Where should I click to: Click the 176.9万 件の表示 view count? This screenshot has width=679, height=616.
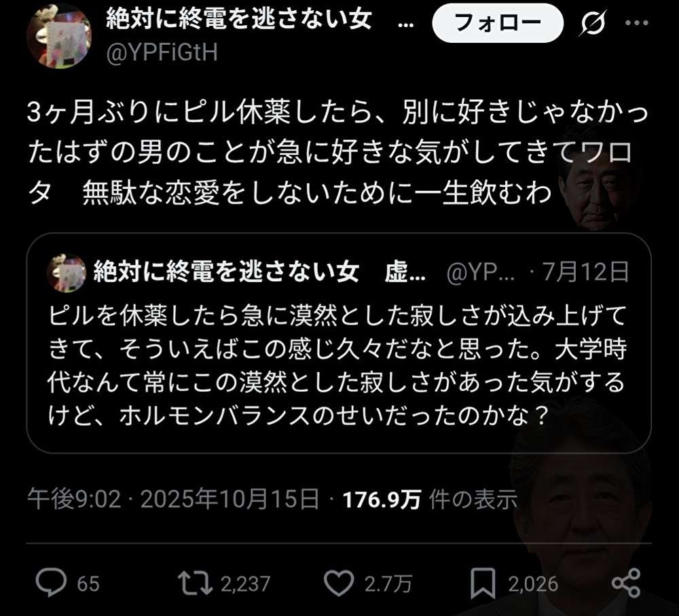(x=430, y=499)
